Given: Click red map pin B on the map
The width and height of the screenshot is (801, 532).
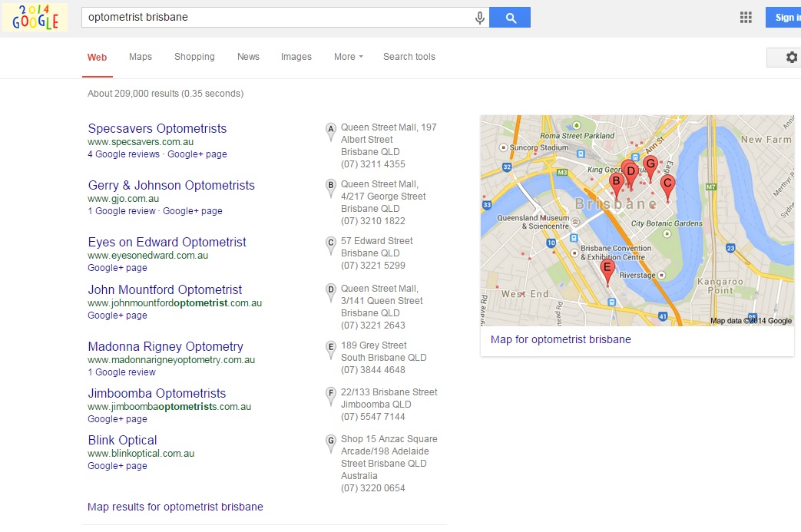Looking at the screenshot, I should click(x=617, y=183).
